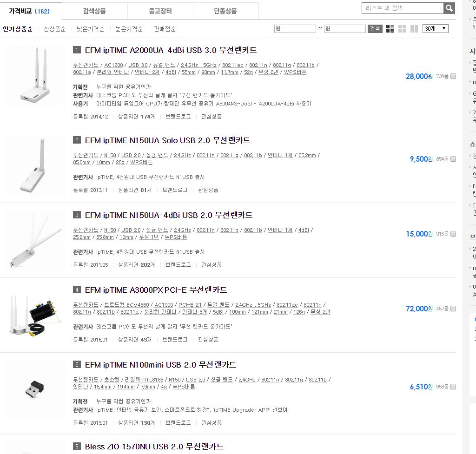The height and width of the screenshot is (454, 476).
Task: Open the N100mini USB adapter product image
Action: point(35,390)
